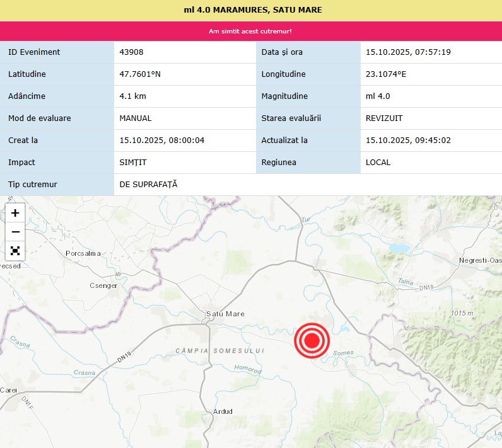Click the yellow title header bar

(x=251, y=10)
